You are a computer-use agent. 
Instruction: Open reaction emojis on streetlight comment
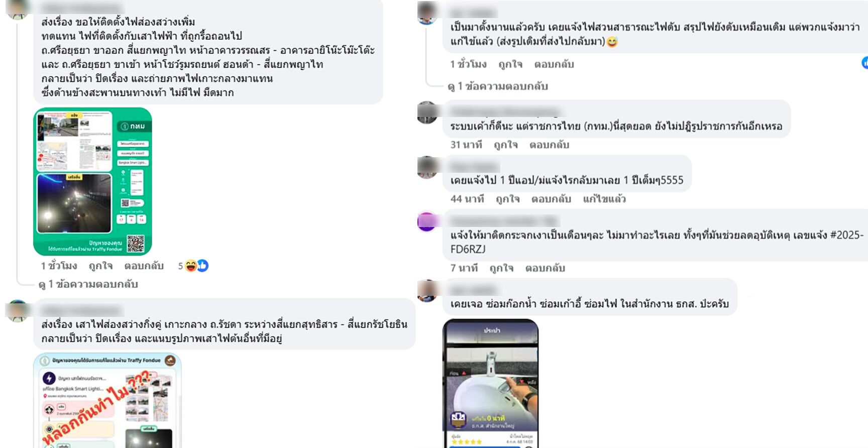[x=196, y=266]
